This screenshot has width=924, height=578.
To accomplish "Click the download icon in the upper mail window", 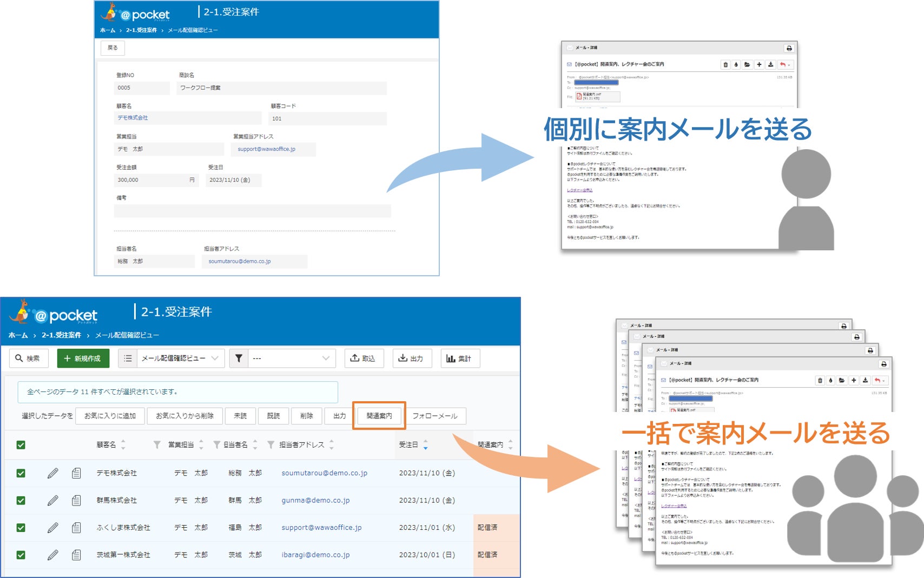I will point(770,65).
